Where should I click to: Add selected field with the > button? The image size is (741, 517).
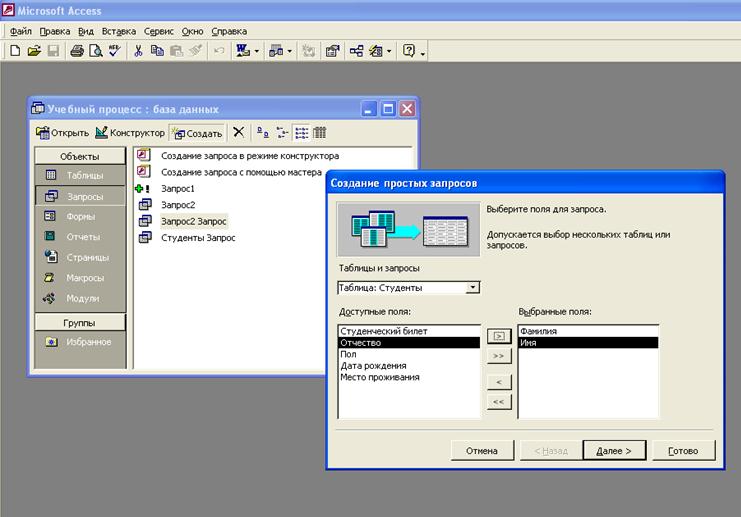pyautogui.click(x=499, y=336)
